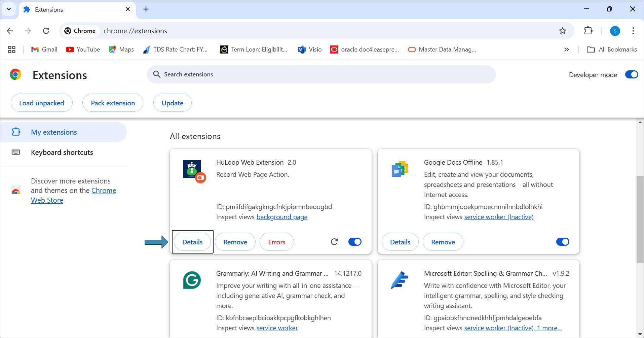Click the HuLoop extension ID text

pyautogui.click(x=274, y=207)
